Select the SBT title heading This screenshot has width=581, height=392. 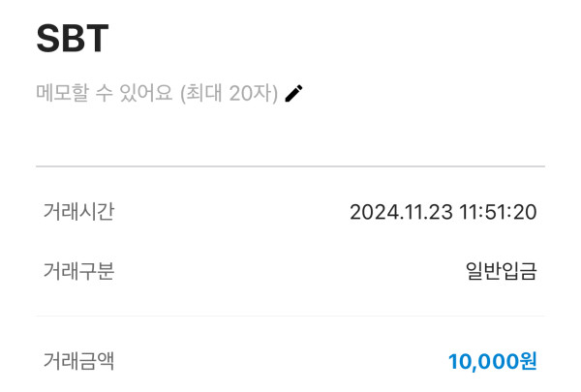click(73, 39)
